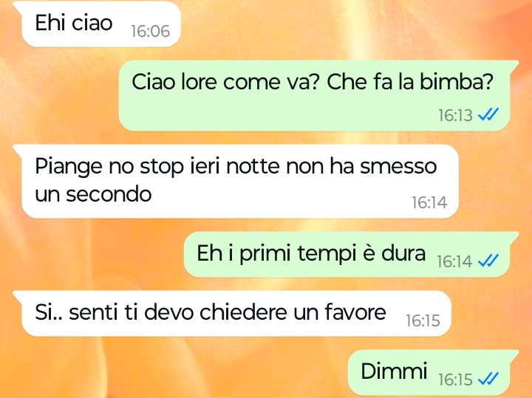Tap the 16:15 timestamp beside Dimmi
The width and height of the screenshot is (532, 398).
pos(455,380)
